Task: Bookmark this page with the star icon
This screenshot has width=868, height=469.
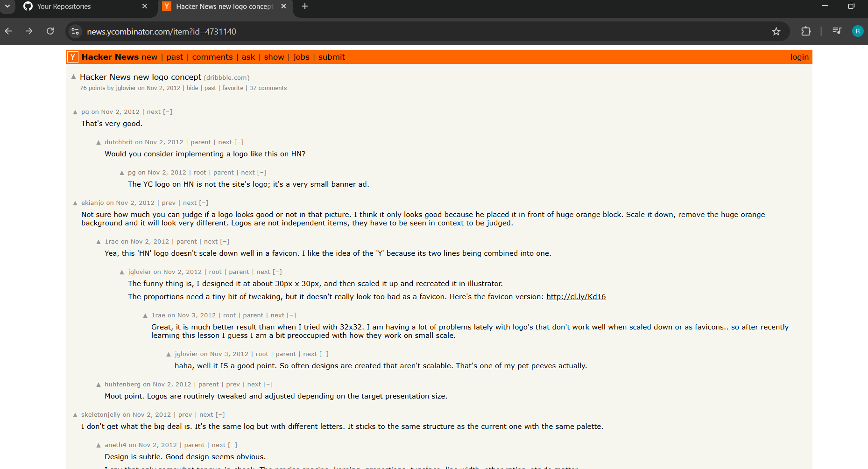Action: [x=776, y=32]
